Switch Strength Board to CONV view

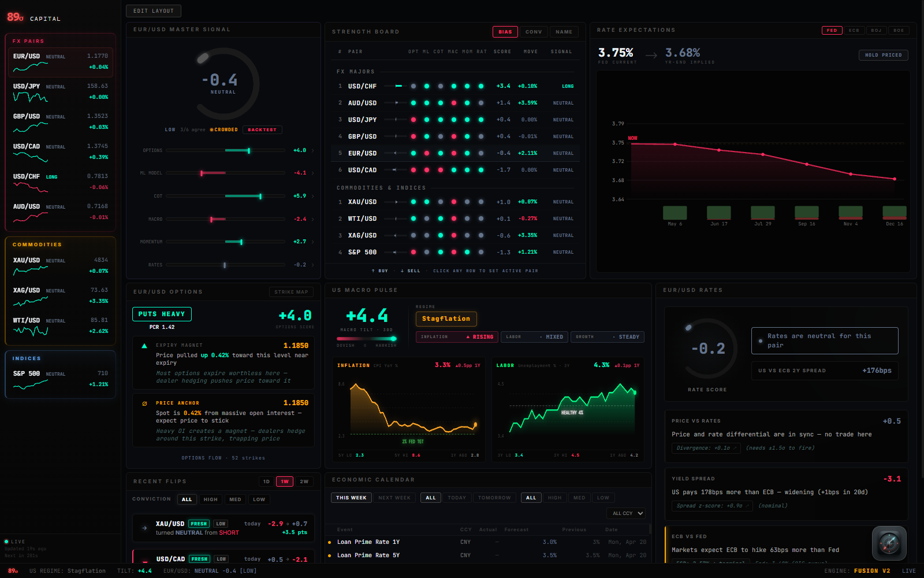point(533,32)
